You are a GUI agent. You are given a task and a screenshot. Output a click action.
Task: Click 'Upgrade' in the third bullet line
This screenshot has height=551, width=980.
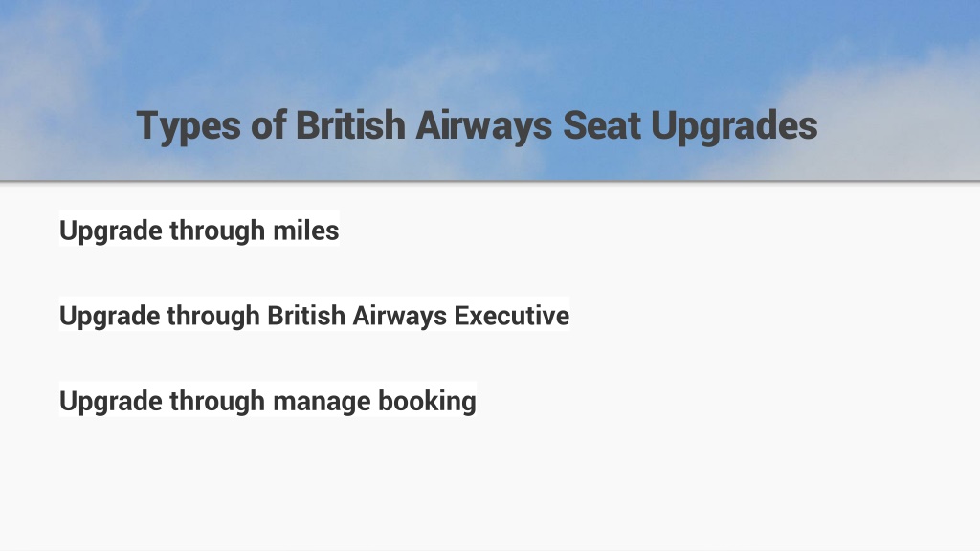click(111, 402)
